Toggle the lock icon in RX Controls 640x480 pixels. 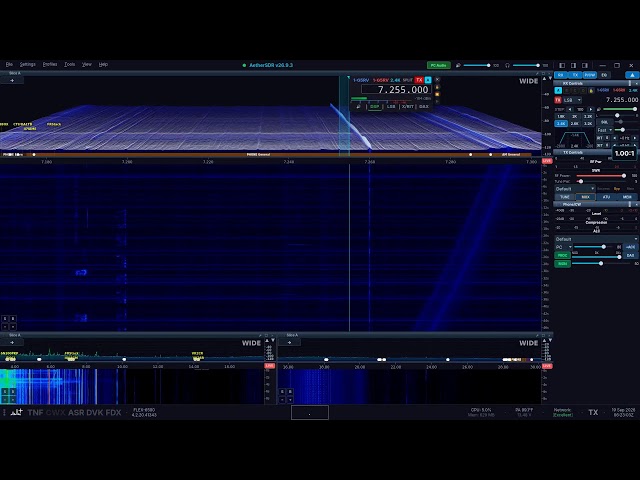pos(590,90)
